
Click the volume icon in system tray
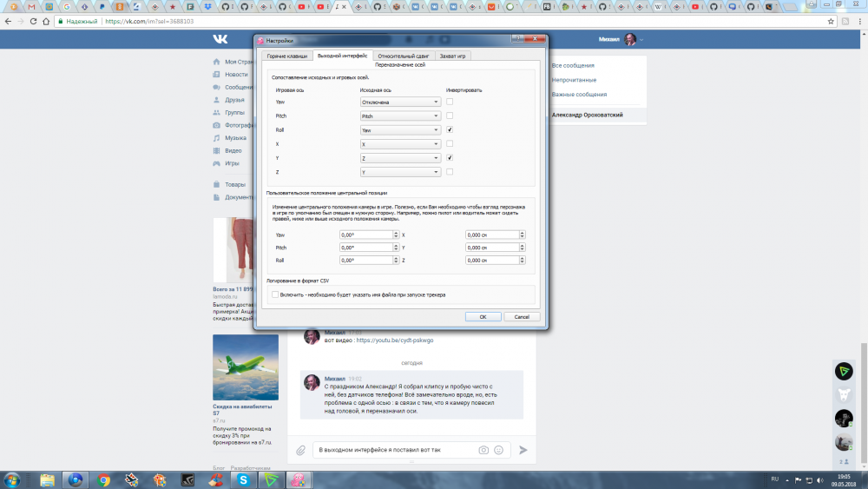coord(820,480)
